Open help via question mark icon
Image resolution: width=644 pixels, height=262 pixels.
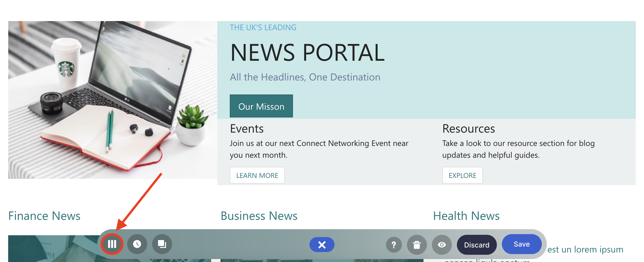(x=394, y=245)
